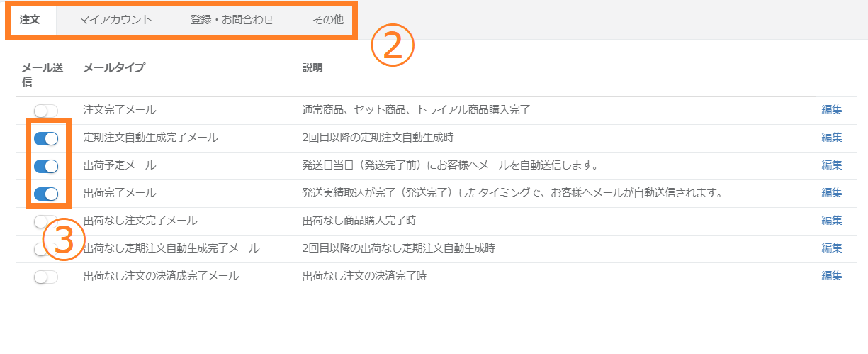Image resolution: width=868 pixels, height=354 pixels.
Task: Disable the 出荷完了メール send toggle
Action: click(x=46, y=194)
